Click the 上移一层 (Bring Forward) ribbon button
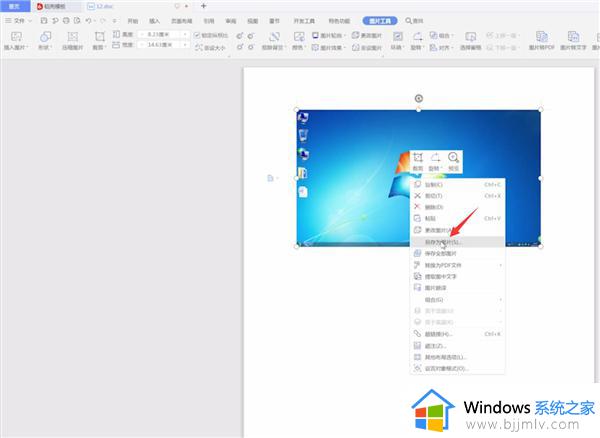The image size is (600, 438). [502, 35]
